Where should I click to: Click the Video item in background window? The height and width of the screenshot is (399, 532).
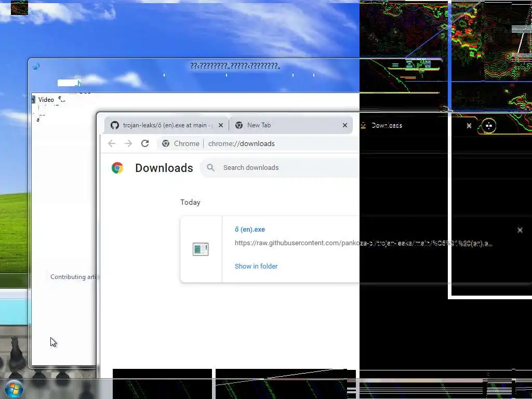point(46,100)
